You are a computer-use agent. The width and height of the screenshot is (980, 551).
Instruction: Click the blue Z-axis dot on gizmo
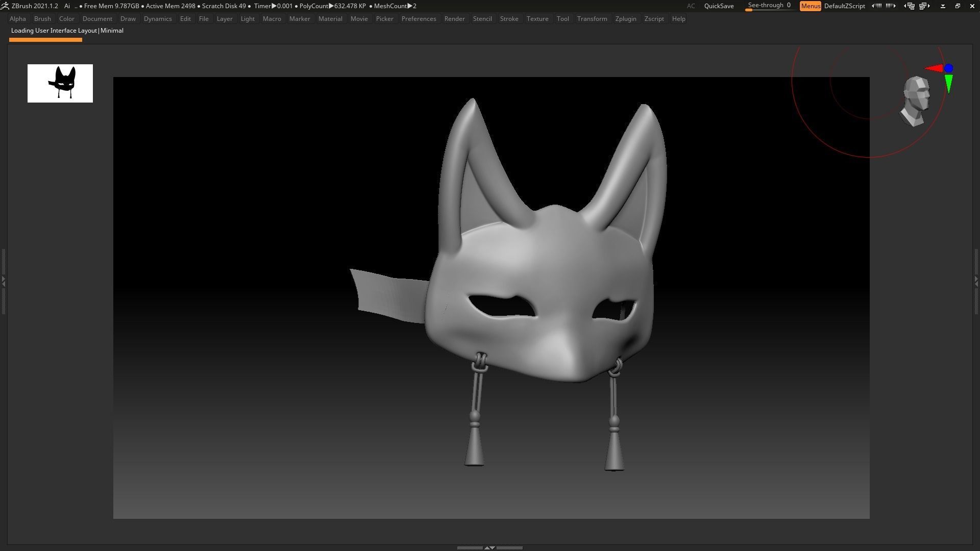pos(948,68)
